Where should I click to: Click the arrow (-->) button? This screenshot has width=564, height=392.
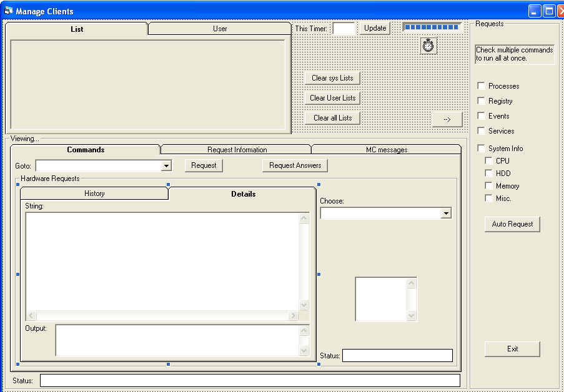click(x=447, y=119)
